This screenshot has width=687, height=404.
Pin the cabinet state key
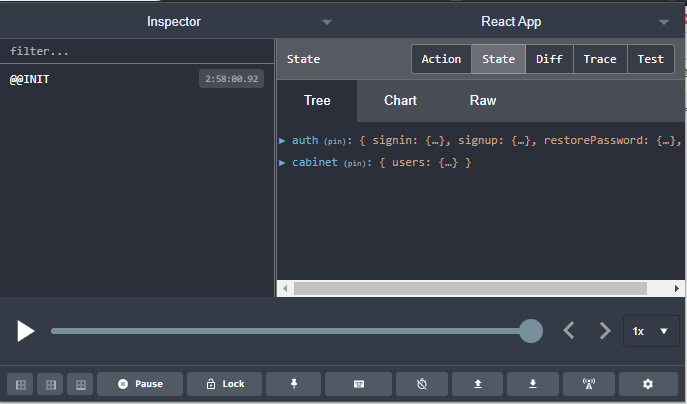click(354, 163)
